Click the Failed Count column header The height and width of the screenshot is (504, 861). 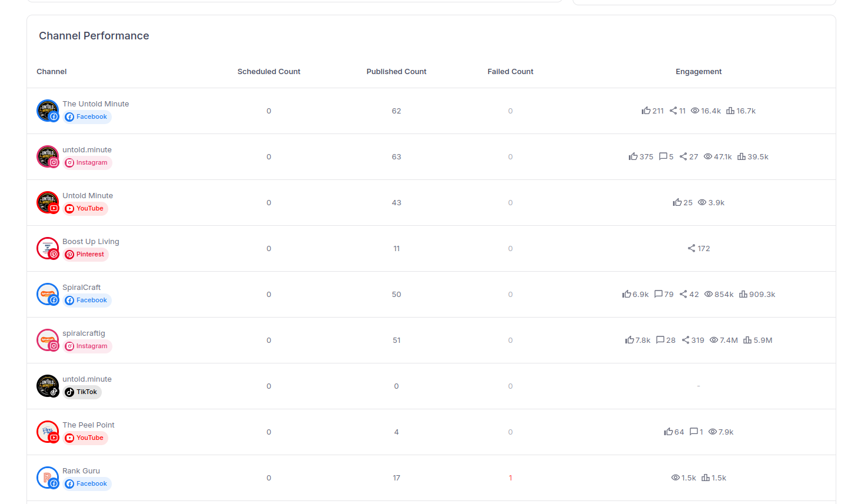point(510,72)
